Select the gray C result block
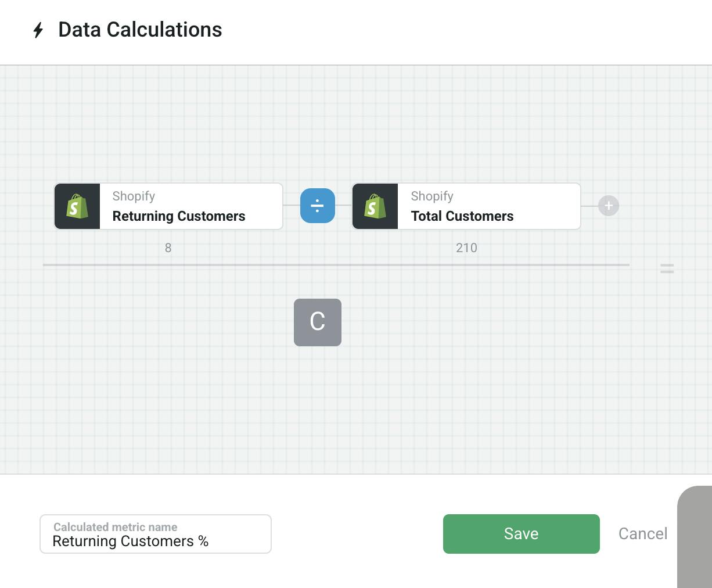 click(318, 322)
